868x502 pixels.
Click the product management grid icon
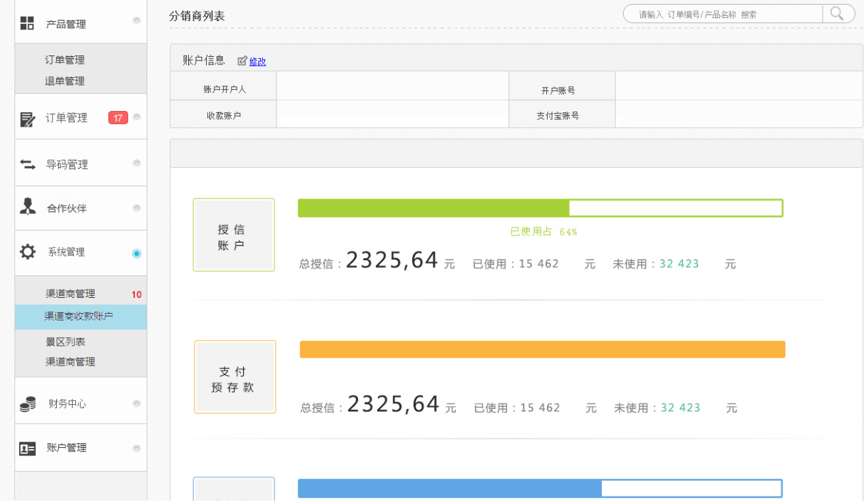[27, 23]
